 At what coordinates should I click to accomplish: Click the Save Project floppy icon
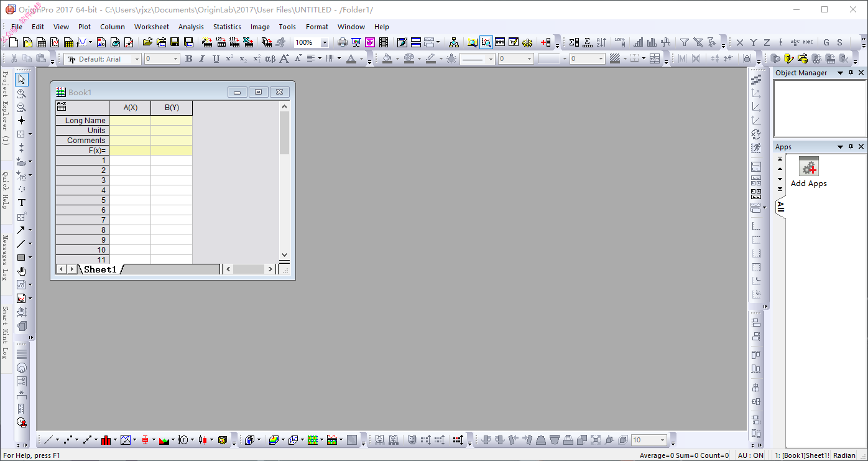pos(175,42)
